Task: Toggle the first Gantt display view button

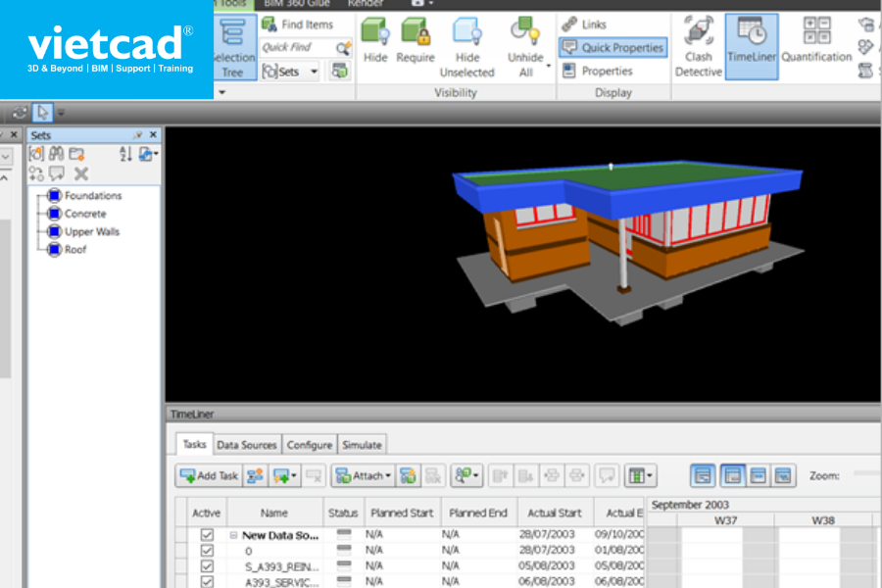Action: point(703,476)
